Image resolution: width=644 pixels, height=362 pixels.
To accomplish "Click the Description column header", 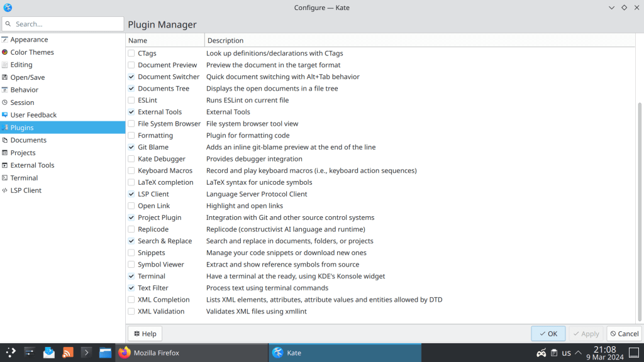I will (x=419, y=40).
